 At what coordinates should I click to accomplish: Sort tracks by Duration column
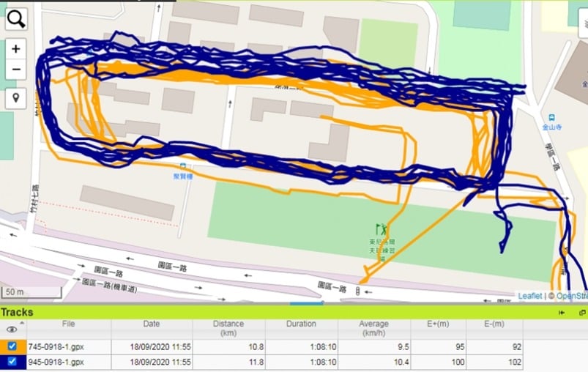301,324
